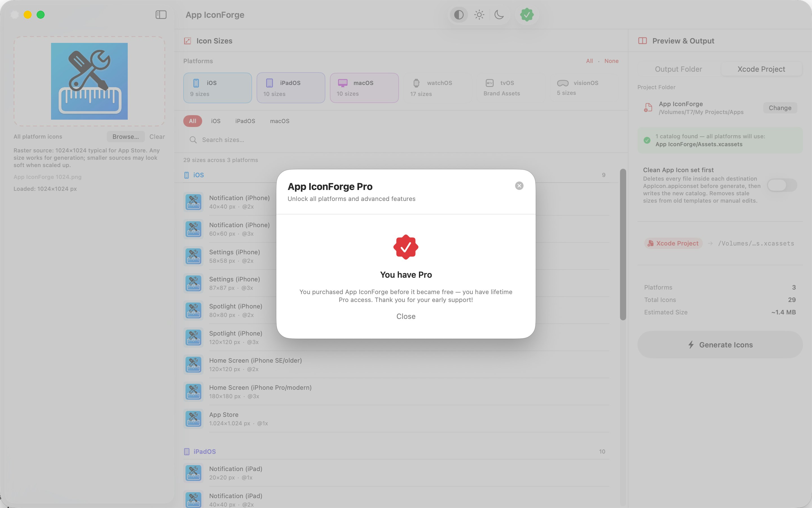
Task: Select Settings (iPhone) 58×58 row icon
Action: point(194,256)
